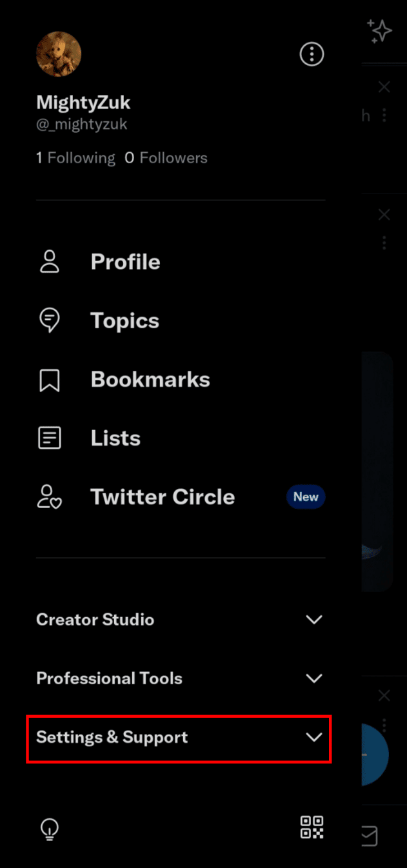
Task: View the 0 Followers link
Action: pyautogui.click(x=166, y=158)
